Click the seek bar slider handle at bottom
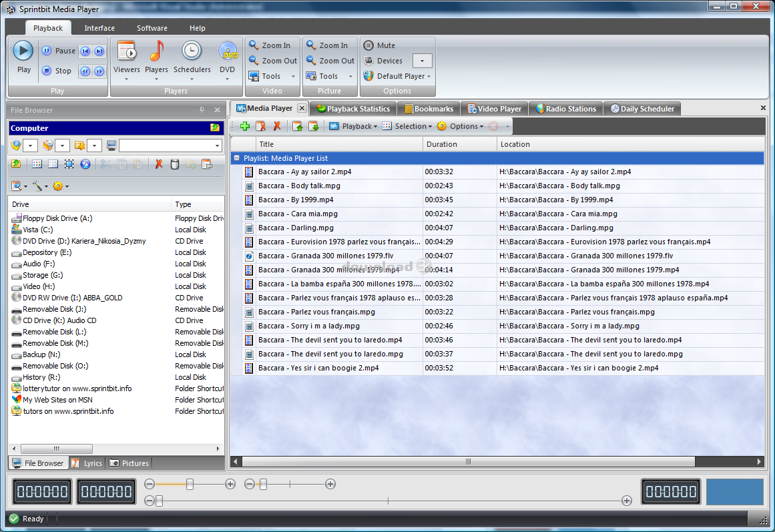This screenshot has width=775, height=532. pos(159,501)
